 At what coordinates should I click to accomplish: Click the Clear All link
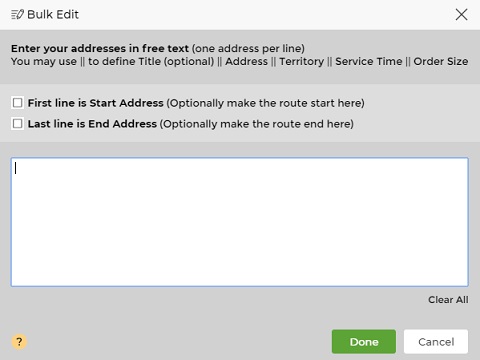coord(448,300)
